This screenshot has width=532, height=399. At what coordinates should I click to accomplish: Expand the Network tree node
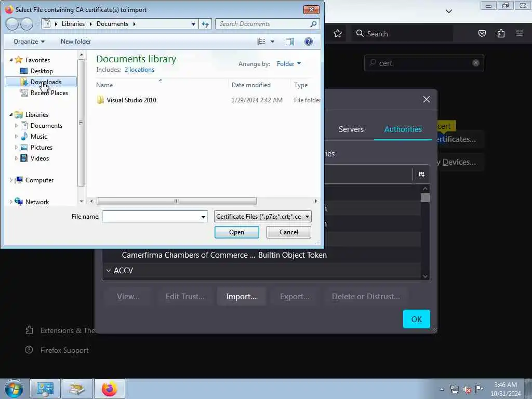11,202
